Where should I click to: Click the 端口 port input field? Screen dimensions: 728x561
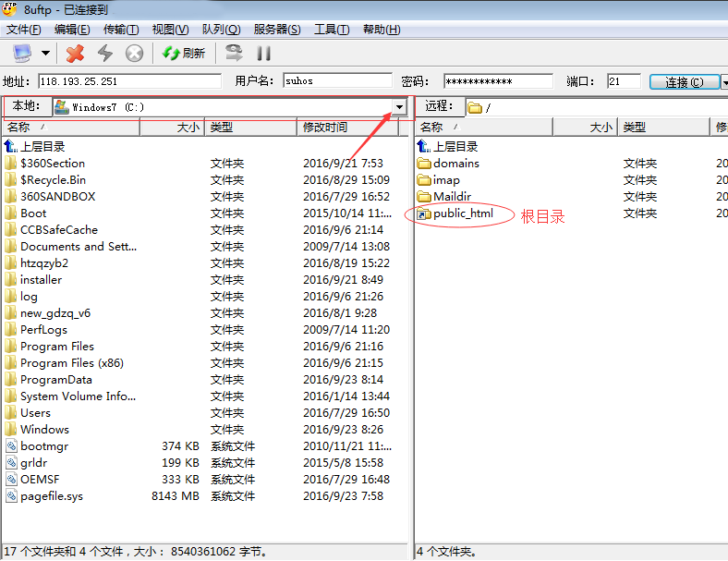click(x=624, y=81)
